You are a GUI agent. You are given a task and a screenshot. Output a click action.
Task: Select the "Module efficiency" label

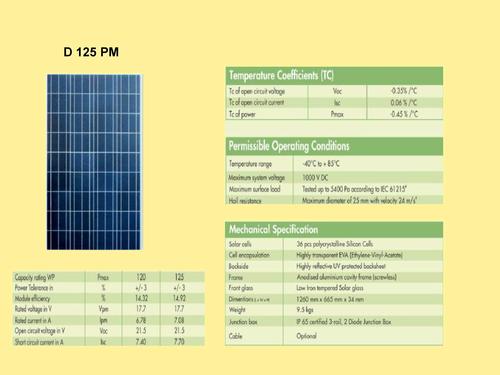(x=32, y=298)
